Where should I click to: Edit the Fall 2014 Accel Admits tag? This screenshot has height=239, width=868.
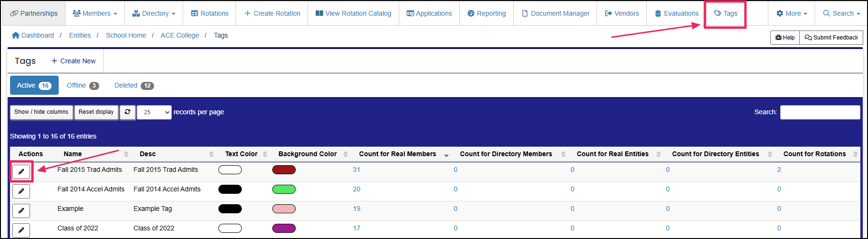point(21,191)
